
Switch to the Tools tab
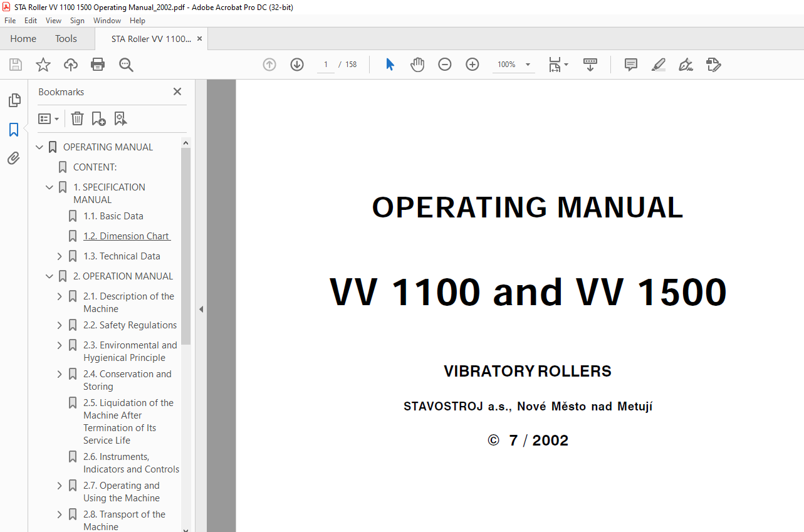pos(66,39)
